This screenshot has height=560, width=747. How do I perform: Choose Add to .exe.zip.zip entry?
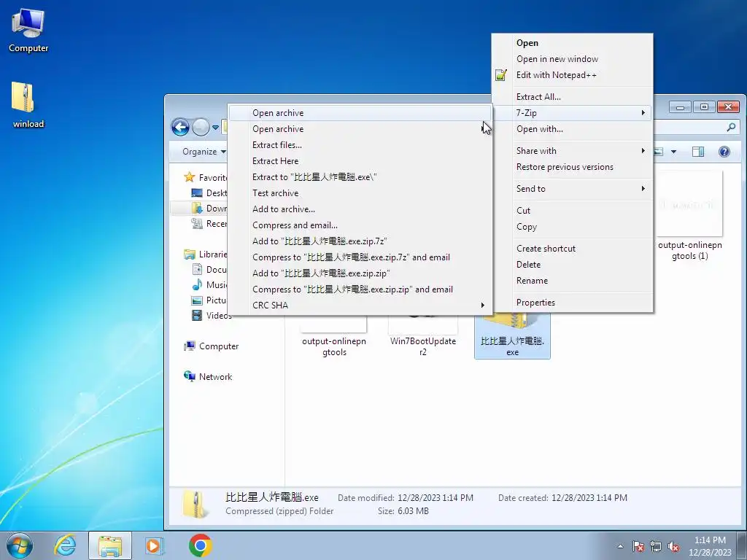click(360, 273)
